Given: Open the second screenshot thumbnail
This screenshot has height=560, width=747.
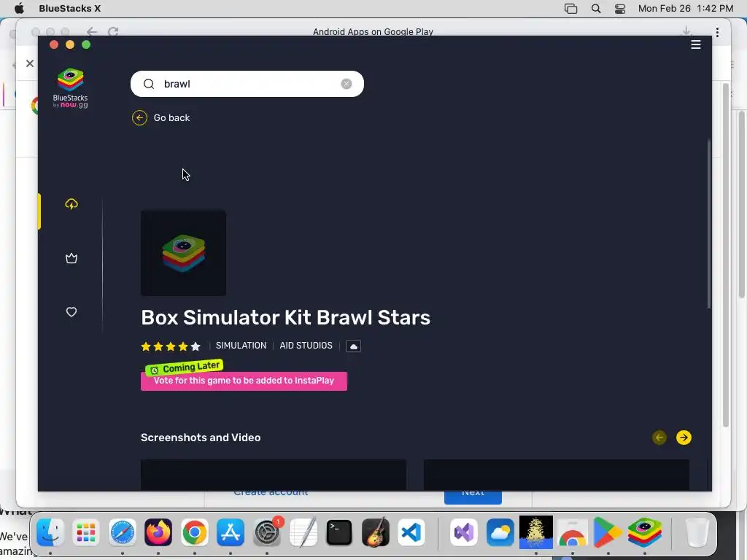Looking at the screenshot, I should pyautogui.click(x=557, y=475).
